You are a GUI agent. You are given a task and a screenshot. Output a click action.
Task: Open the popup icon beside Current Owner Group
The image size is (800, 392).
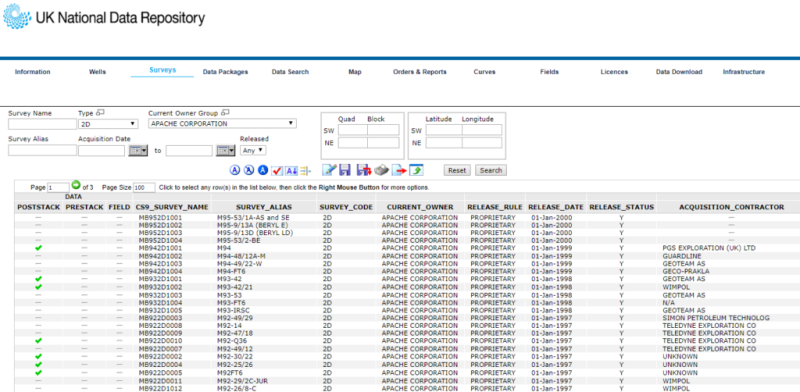click(x=225, y=112)
